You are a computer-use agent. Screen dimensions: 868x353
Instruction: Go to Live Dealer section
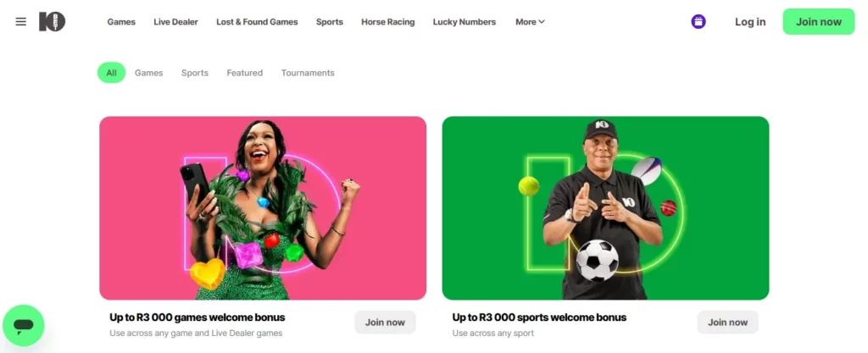coord(176,22)
